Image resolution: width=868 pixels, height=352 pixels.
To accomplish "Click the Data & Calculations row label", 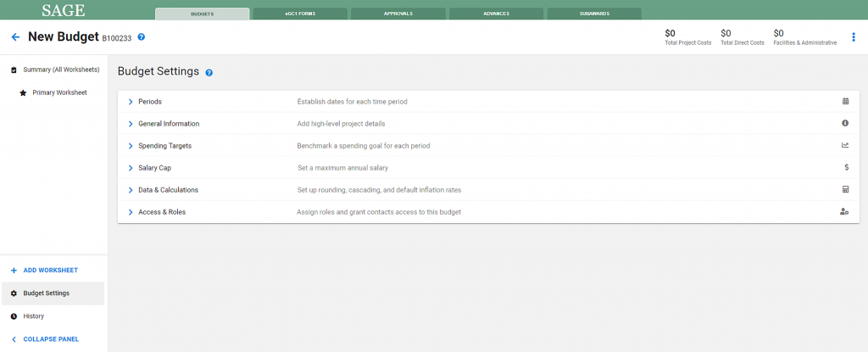I will (169, 190).
